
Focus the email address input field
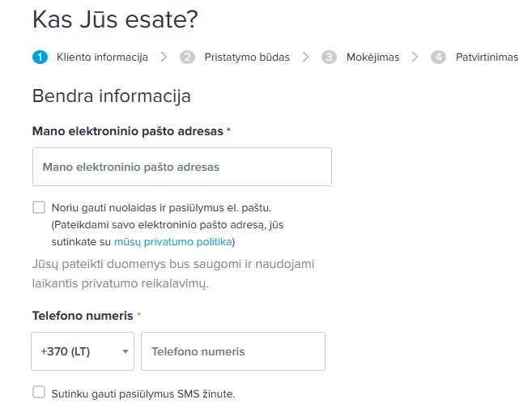(x=182, y=167)
